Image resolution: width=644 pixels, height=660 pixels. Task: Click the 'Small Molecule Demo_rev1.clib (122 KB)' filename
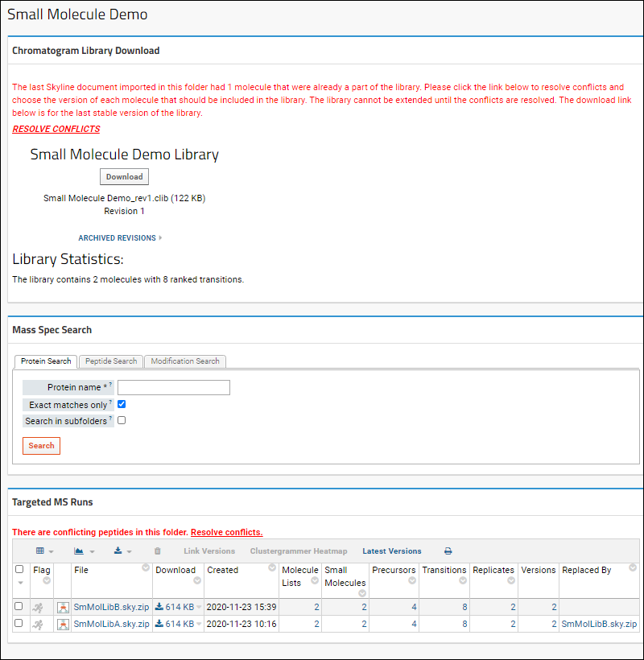tap(124, 198)
